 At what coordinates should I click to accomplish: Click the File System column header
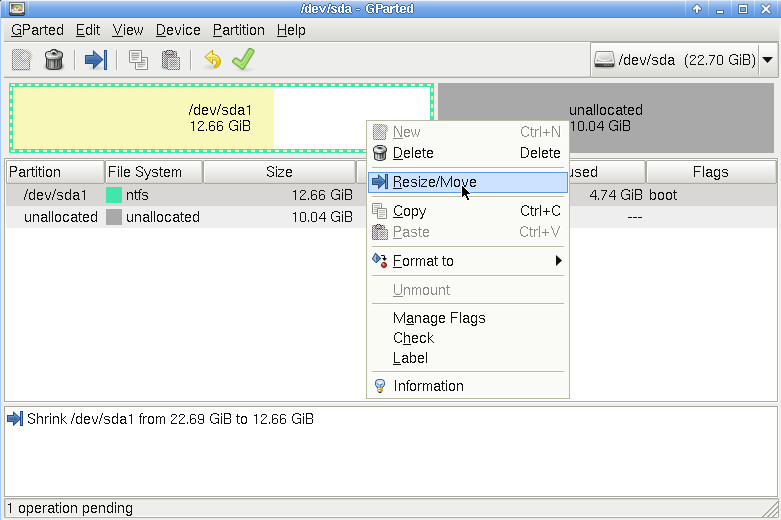[153, 172]
